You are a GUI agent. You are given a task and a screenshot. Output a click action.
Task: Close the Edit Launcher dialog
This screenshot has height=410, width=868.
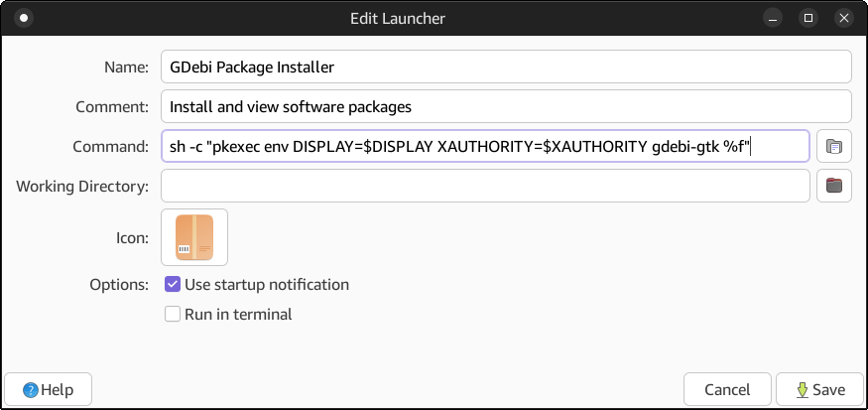(x=843, y=18)
